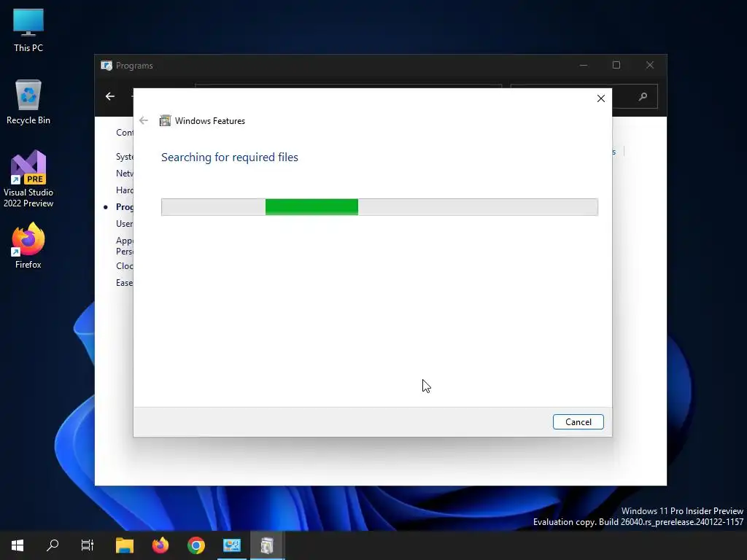Image resolution: width=747 pixels, height=560 pixels.
Task: Launch Google Chrome from the taskbar
Action: (196, 545)
